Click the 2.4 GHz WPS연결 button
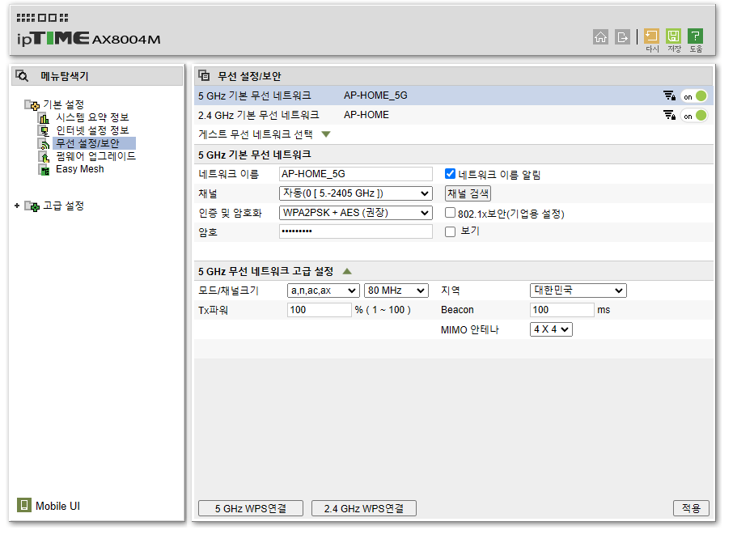Screen dimensions: 754x560 tap(363, 508)
